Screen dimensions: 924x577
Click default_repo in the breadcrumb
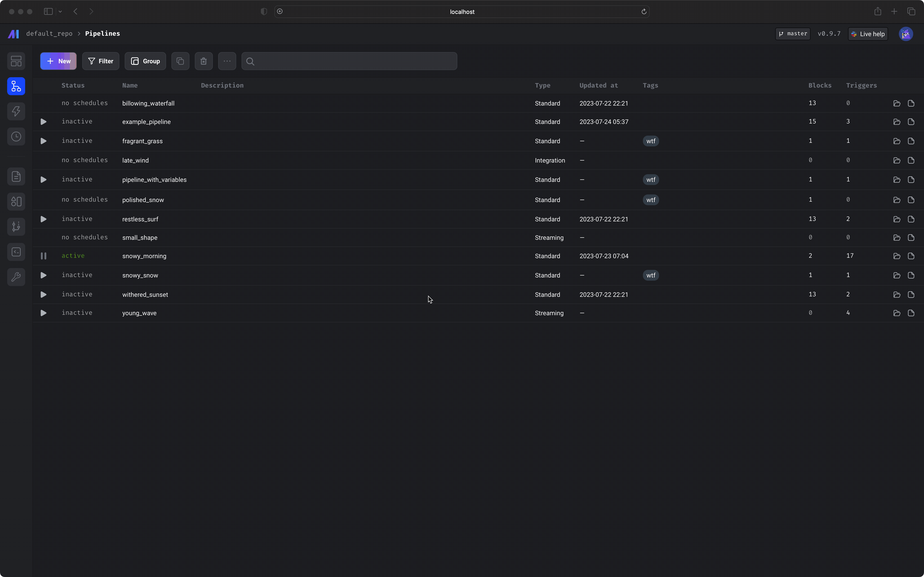point(49,34)
